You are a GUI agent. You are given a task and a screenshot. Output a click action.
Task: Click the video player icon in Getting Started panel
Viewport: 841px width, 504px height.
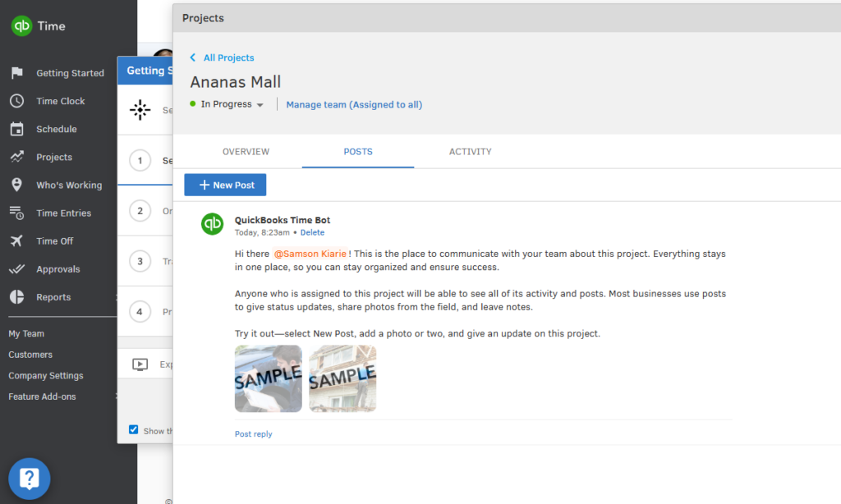coord(140,364)
